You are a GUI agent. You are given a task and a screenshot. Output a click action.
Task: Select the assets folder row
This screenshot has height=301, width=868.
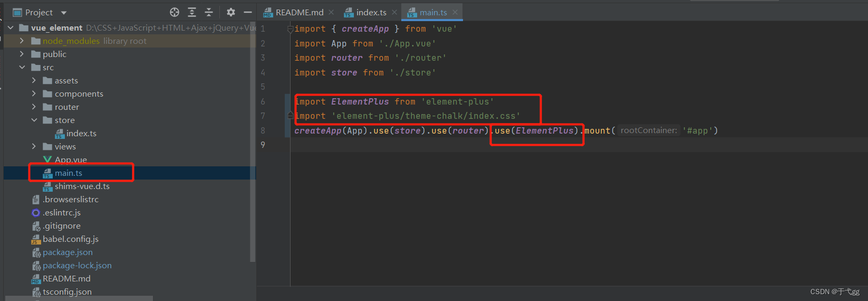[x=130, y=80]
